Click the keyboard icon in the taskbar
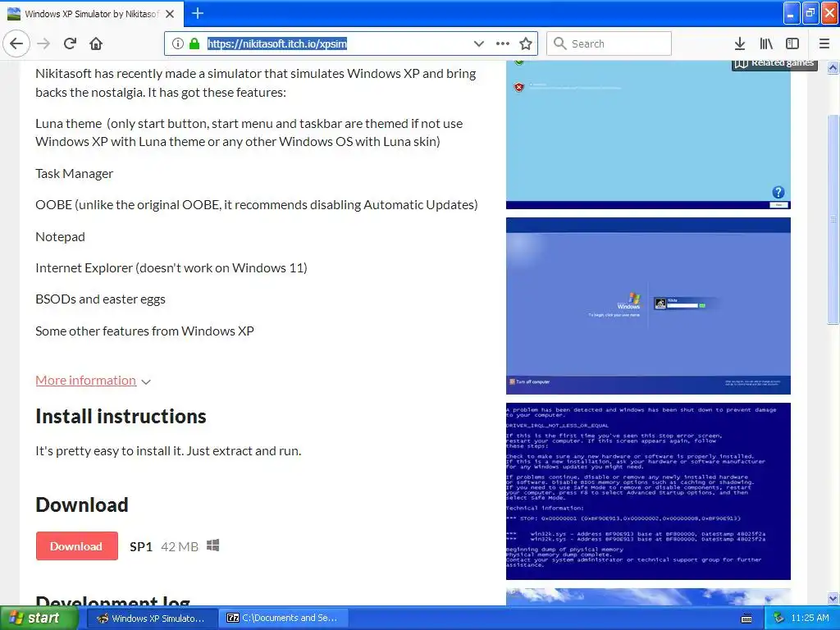The width and height of the screenshot is (840, 630). (746, 619)
